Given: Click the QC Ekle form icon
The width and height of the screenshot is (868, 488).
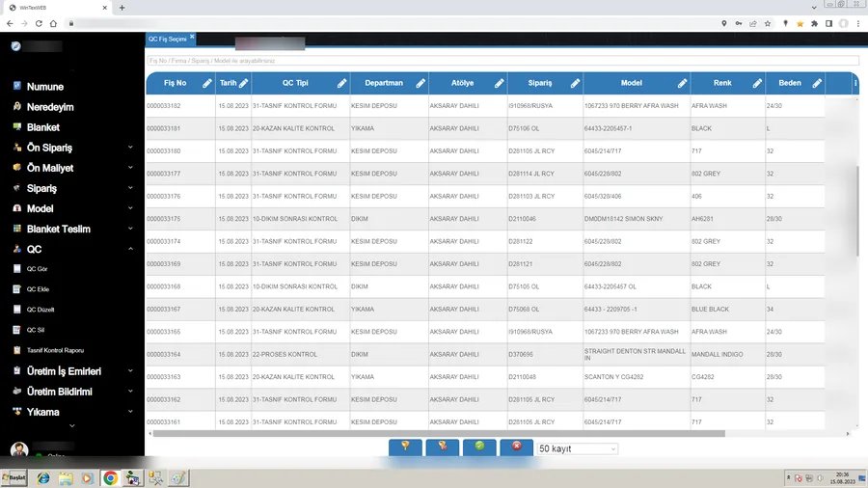Looking at the screenshot, I should point(17,288).
